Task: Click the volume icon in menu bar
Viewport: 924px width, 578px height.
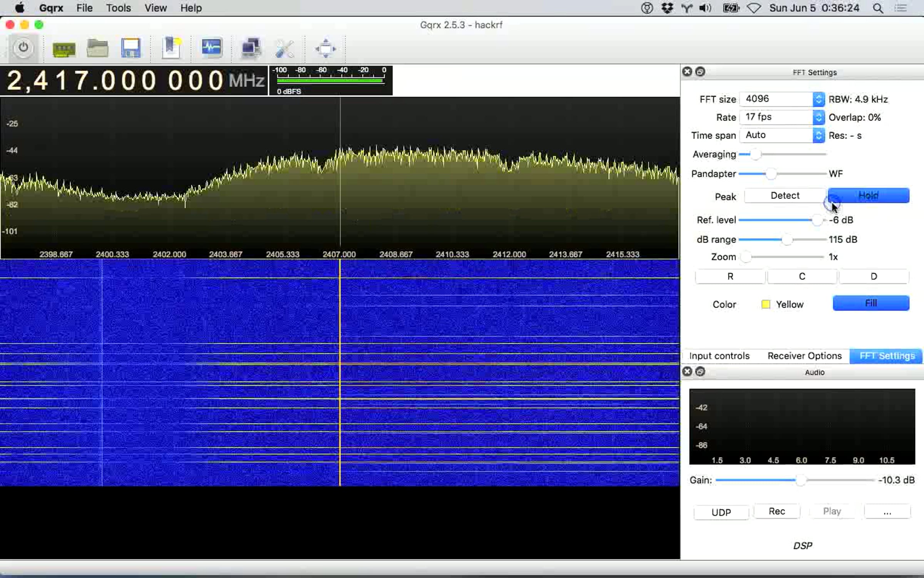Action: [705, 8]
